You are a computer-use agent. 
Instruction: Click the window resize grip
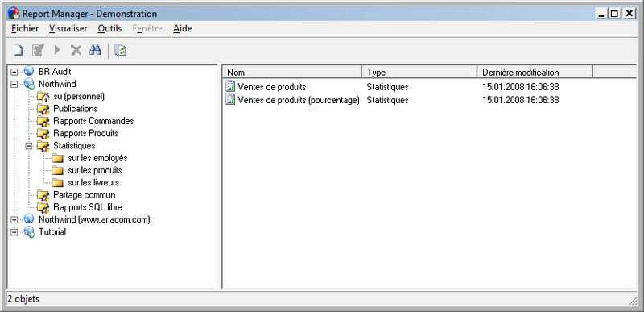coord(633,301)
